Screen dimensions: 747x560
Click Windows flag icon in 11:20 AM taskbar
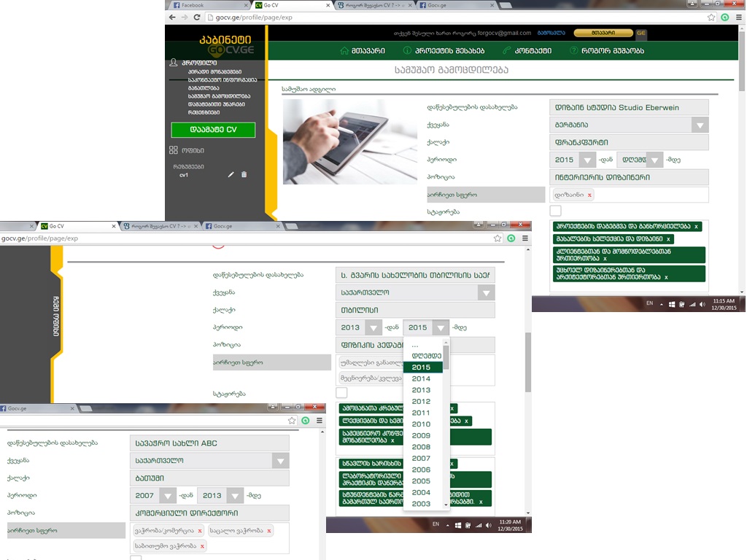point(458,525)
